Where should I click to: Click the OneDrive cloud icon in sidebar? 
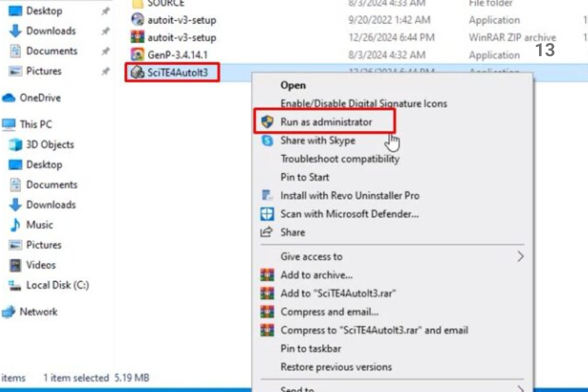click(x=9, y=98)
